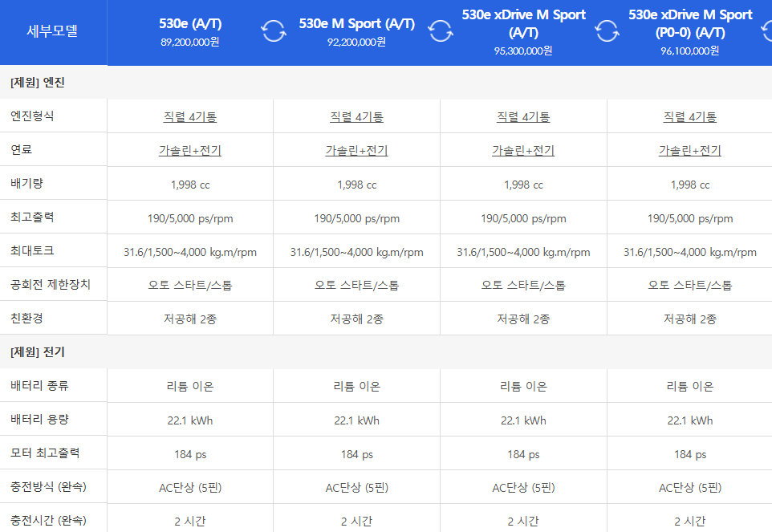Open 직렬 4기통 link under 530e (A/T)
The width and height of the screenshot is (772, 532).
(190, 116)
